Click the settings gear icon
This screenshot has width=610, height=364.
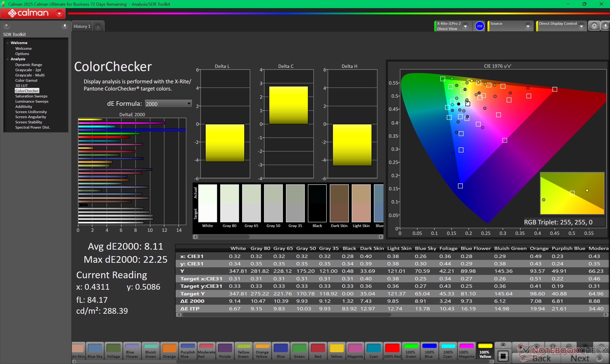tap(594, 26)
